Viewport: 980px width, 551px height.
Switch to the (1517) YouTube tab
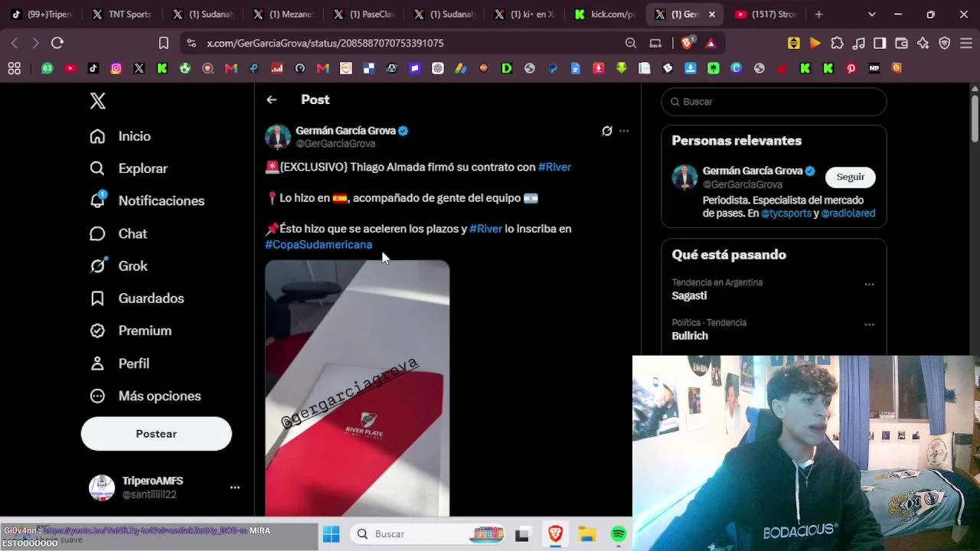(x=766, y=15)
